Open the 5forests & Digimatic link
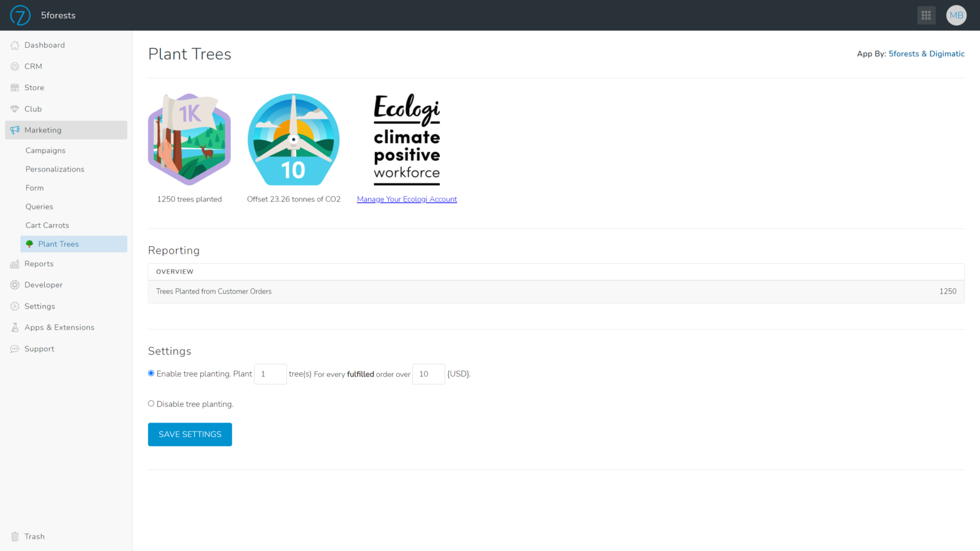The image size is (980, 551). pos(926,54)
